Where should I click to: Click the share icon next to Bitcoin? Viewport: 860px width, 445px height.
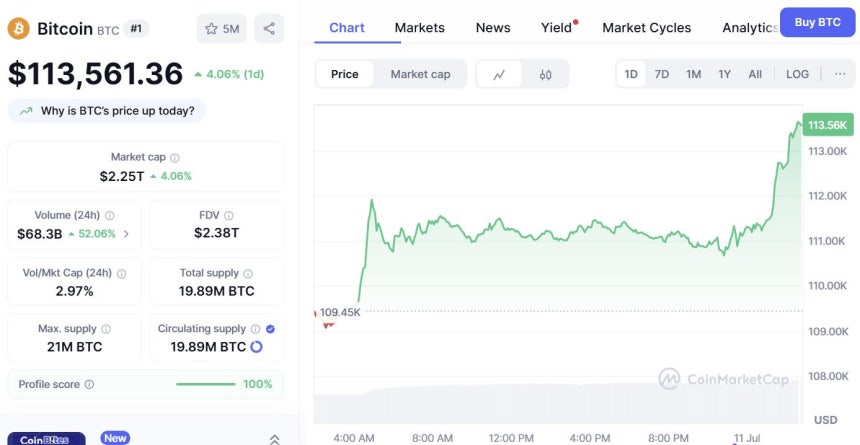pyautogui.click(x=269, y=29)
